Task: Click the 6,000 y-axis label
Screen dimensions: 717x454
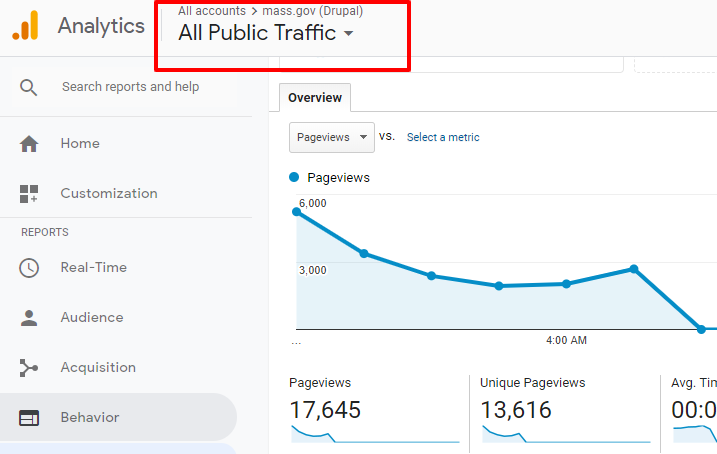Action: tap(313, 203)
